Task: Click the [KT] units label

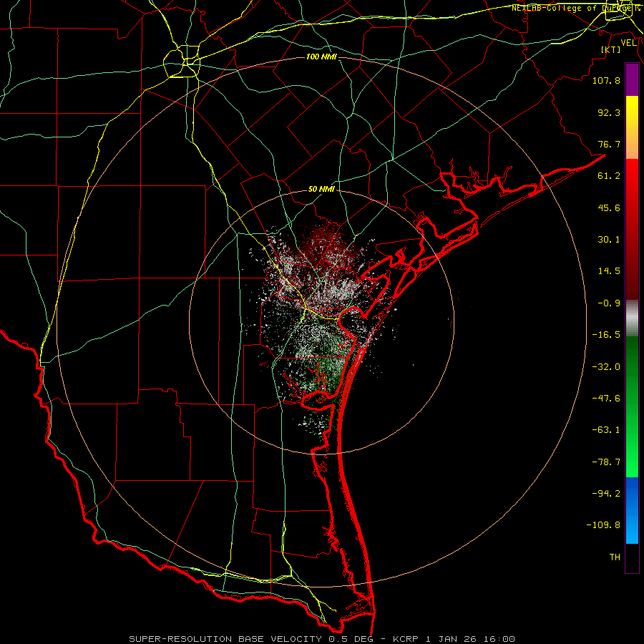Action: click(611, 49)
